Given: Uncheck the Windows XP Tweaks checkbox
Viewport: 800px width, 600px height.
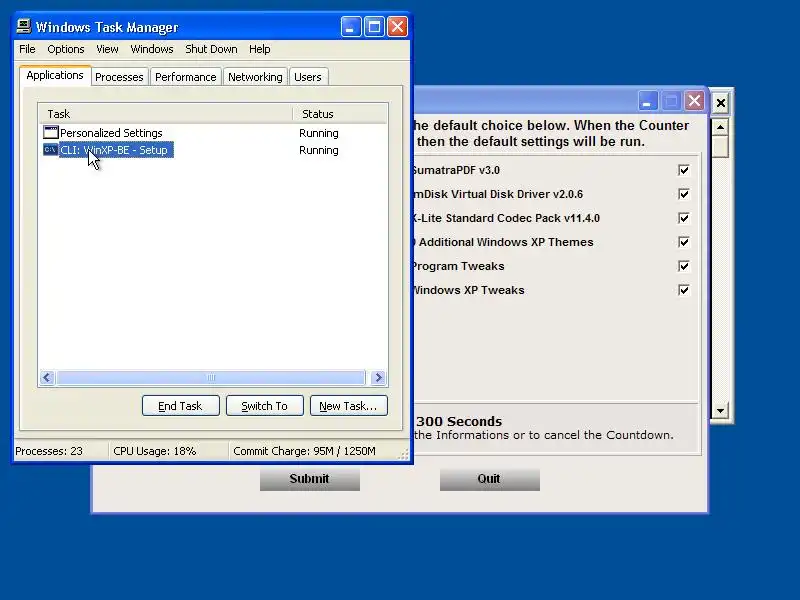Looking at the screenshot, I should (x=684, y=290).
